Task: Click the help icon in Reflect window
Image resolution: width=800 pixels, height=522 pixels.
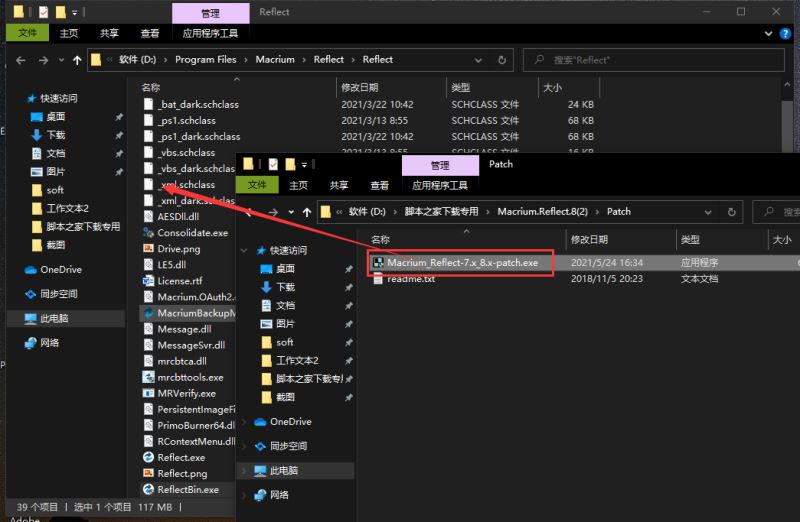Action: (x=785, y=34)
